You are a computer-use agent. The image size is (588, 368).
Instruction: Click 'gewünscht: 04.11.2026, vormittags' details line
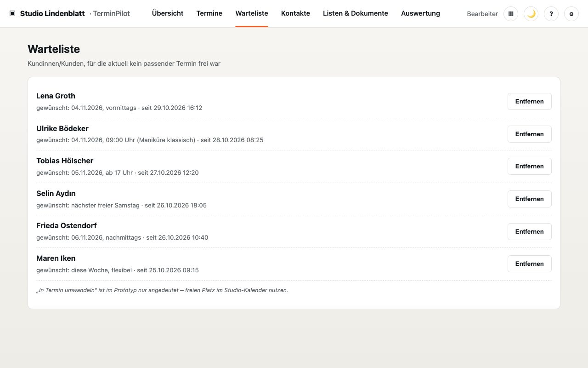pyautogui.click(x=119, y=108)
